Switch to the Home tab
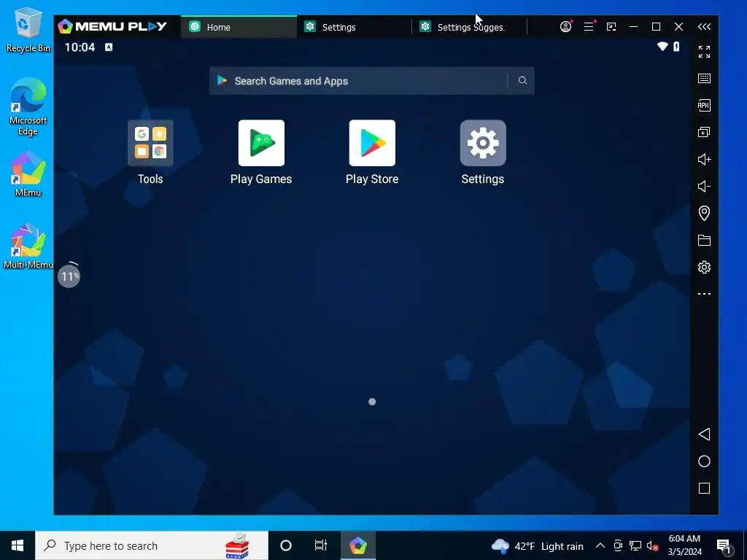The image size is (747, 560). pos(239,27)
